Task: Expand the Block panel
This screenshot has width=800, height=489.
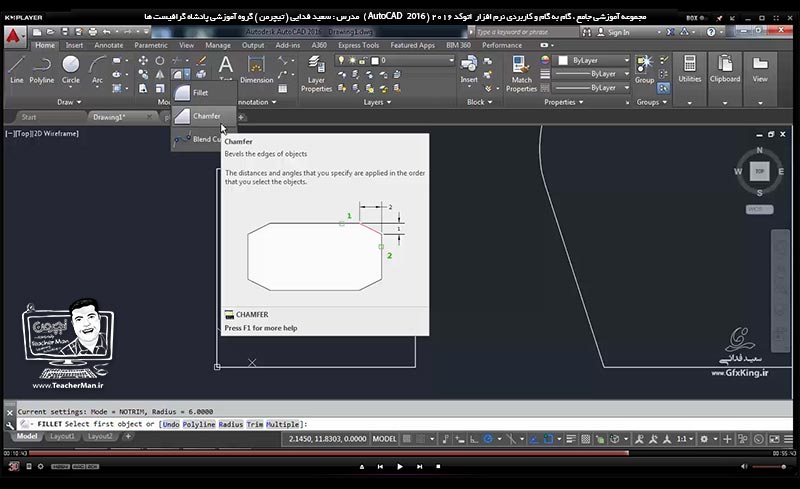Action: click(x=480, y=102)
